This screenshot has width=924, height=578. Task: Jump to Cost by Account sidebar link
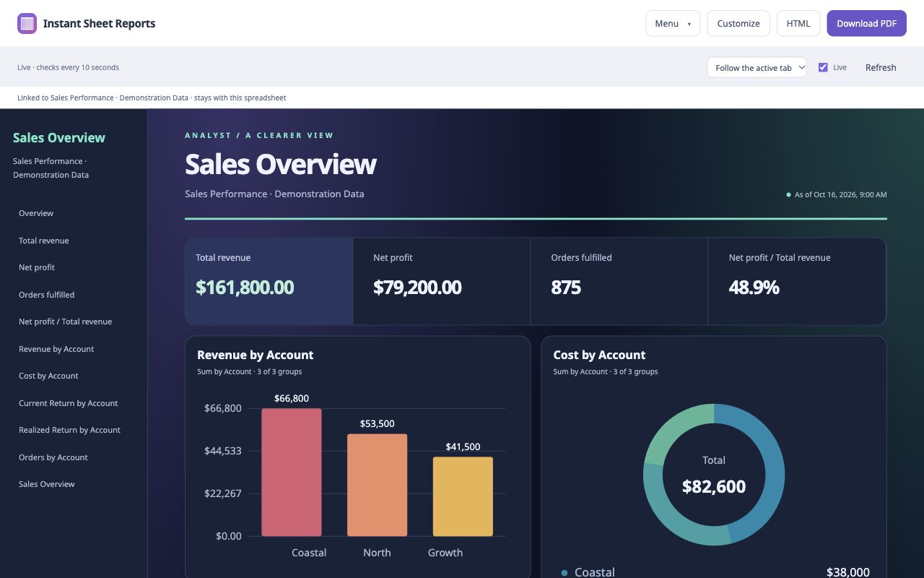48,376
